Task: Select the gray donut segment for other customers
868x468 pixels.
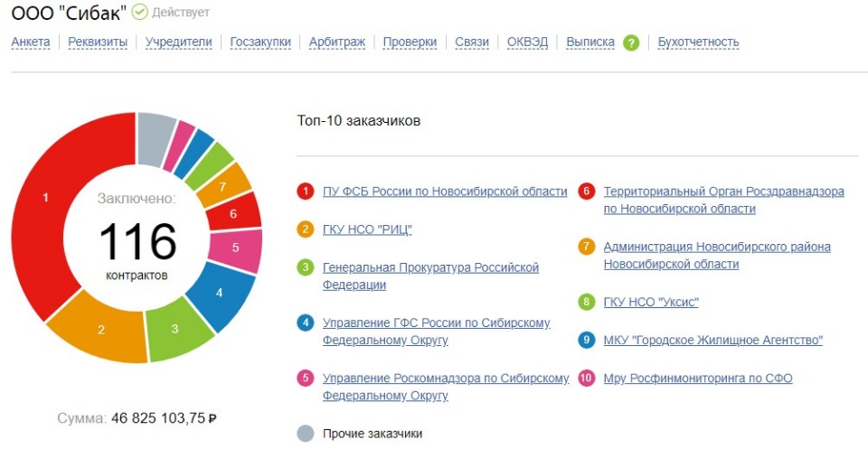Action: pos(155,138)
